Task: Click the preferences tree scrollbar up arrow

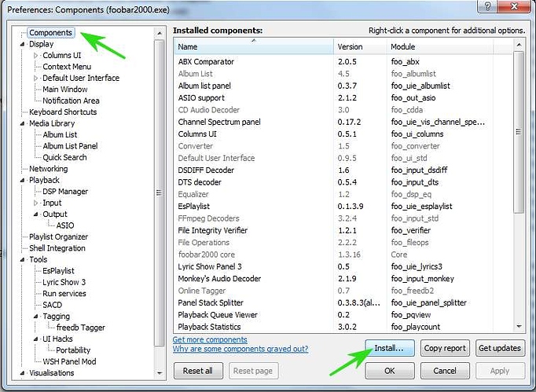Action: (159, 34)
